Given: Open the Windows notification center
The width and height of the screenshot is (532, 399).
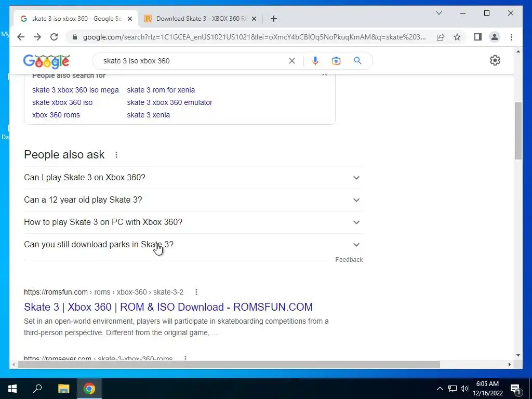Looking at the screenshot, I should 515,389.
